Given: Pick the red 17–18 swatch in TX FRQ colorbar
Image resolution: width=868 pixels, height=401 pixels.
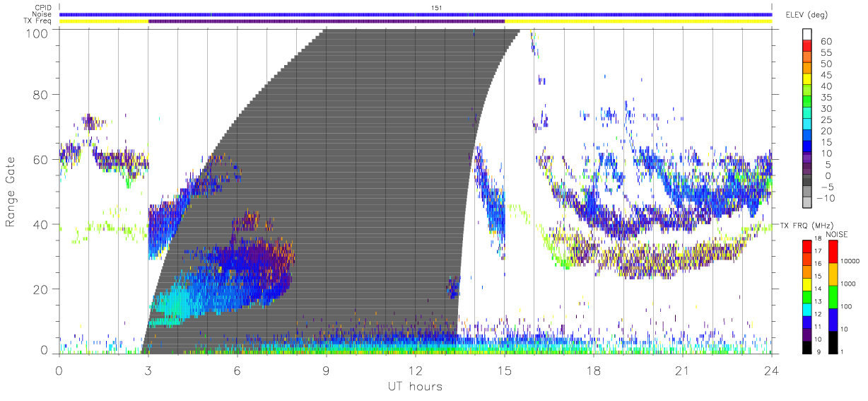Looking at the screenshot, I should pyautogui.click(x=807, y=245).
